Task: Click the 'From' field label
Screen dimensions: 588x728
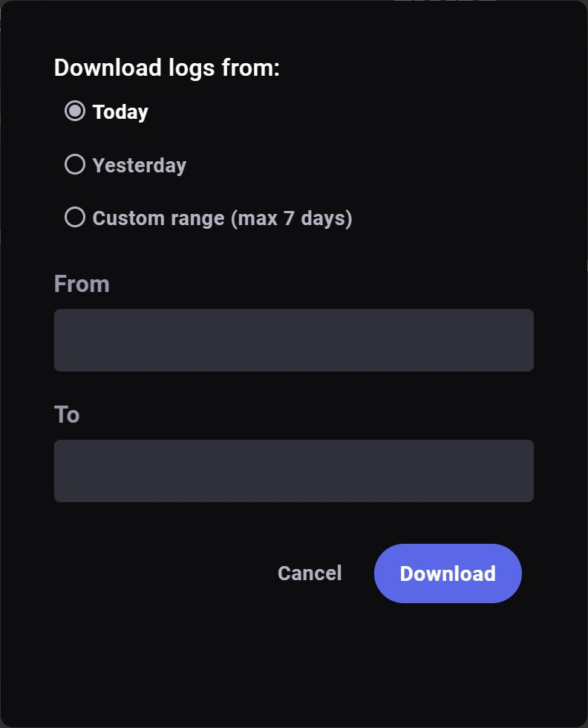Action: (x=82, y=284)
